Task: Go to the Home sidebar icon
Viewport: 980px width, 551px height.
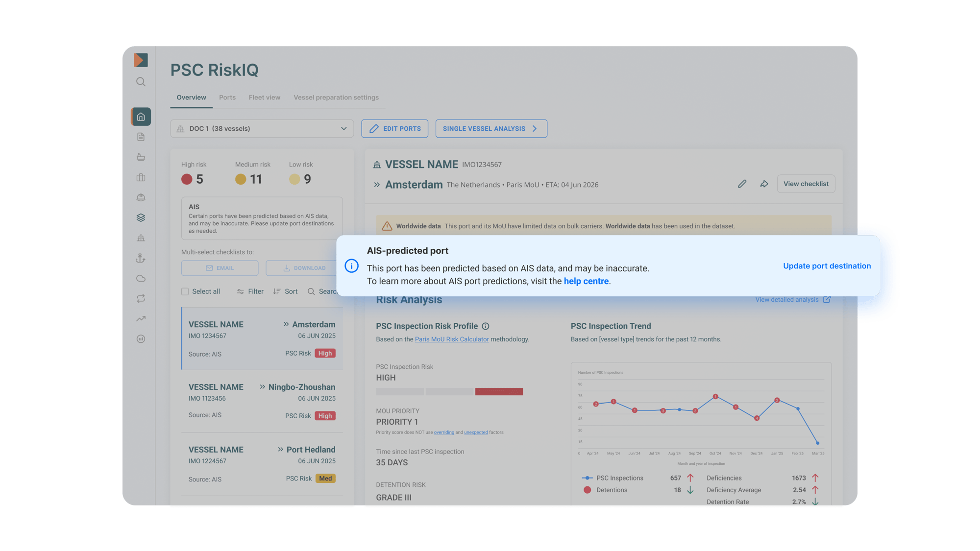Action: tap(141, 117)
